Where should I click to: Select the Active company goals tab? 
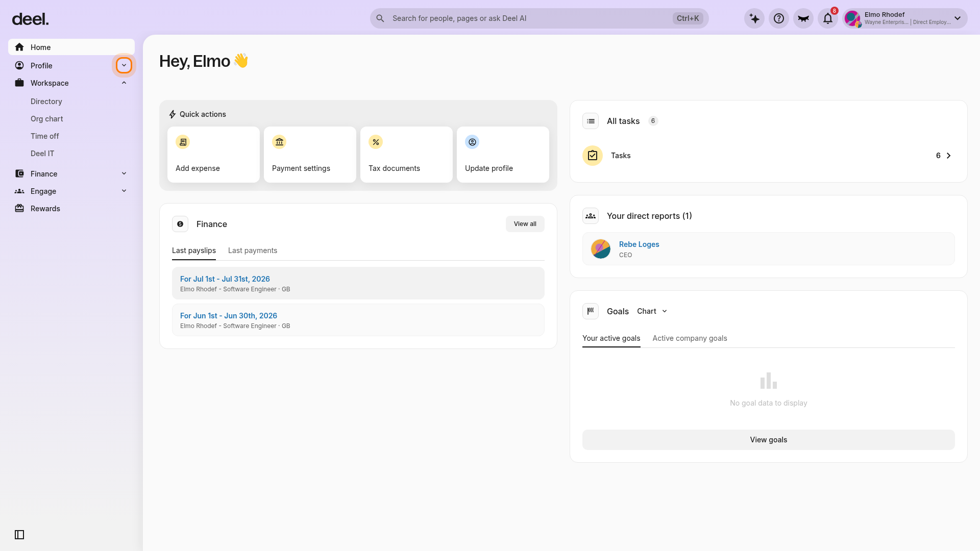[690, 338]
